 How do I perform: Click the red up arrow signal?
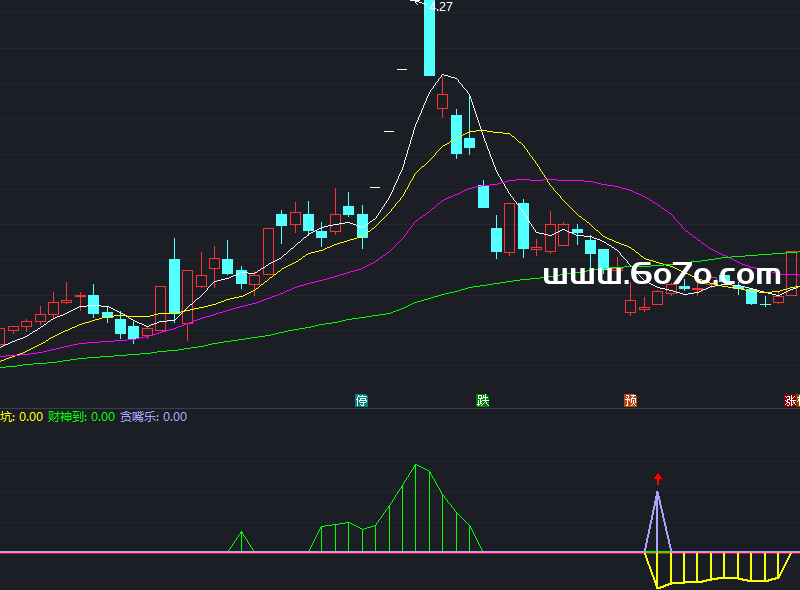657,479
